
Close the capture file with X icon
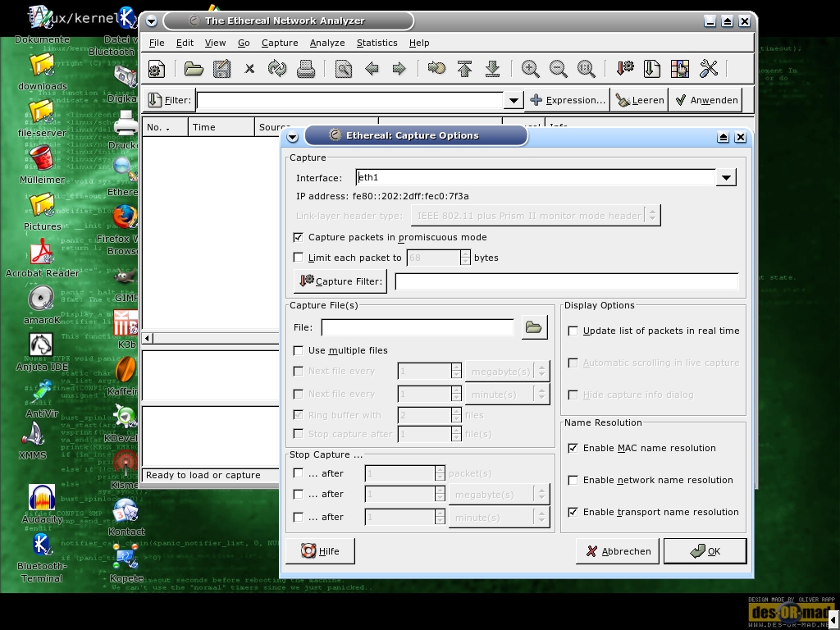point(249,69)
